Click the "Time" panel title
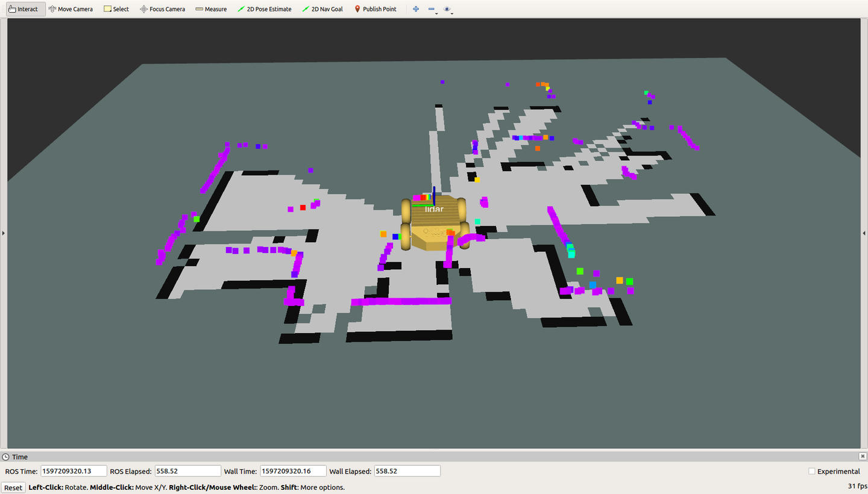 pyautogui.click(x=20, y=457)
